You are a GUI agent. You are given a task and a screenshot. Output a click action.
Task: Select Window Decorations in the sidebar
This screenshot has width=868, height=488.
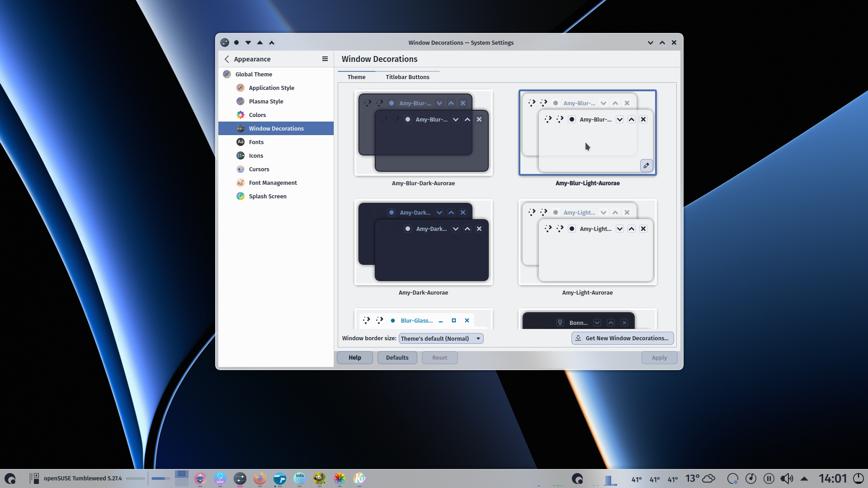point(276,128)
